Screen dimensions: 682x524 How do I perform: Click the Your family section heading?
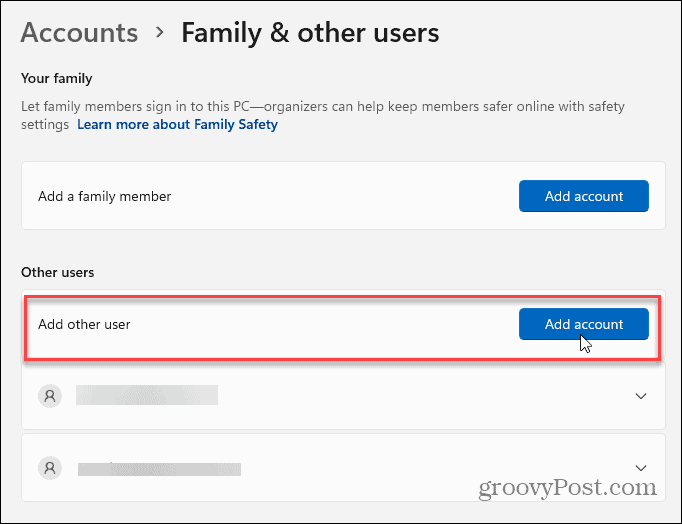click(x=56, y=78)
